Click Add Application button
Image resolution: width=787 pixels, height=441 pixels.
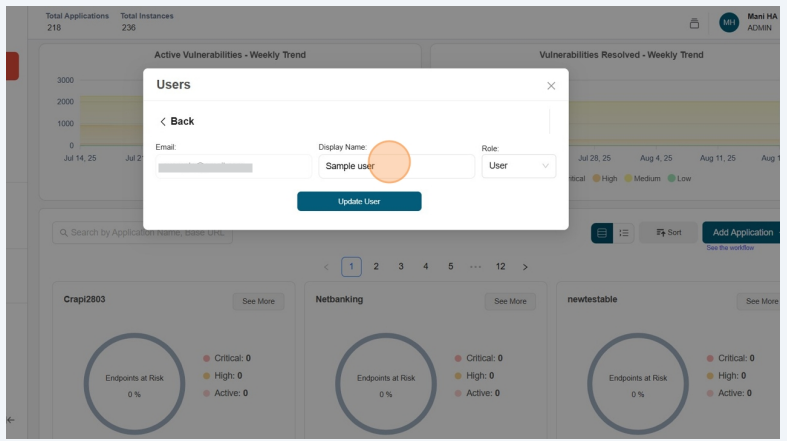click(x=742, y=232)
